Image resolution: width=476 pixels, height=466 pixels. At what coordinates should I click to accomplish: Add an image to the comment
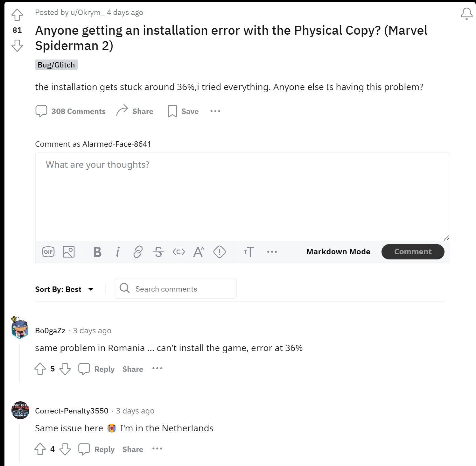click(x=69, y=252)
